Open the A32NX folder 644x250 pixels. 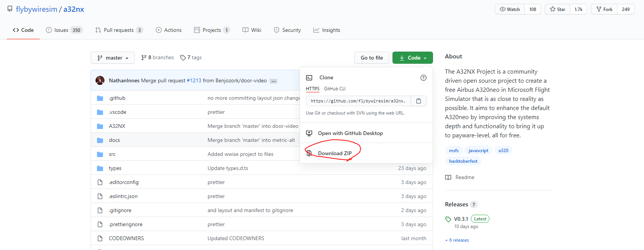[x=117, y=126]
